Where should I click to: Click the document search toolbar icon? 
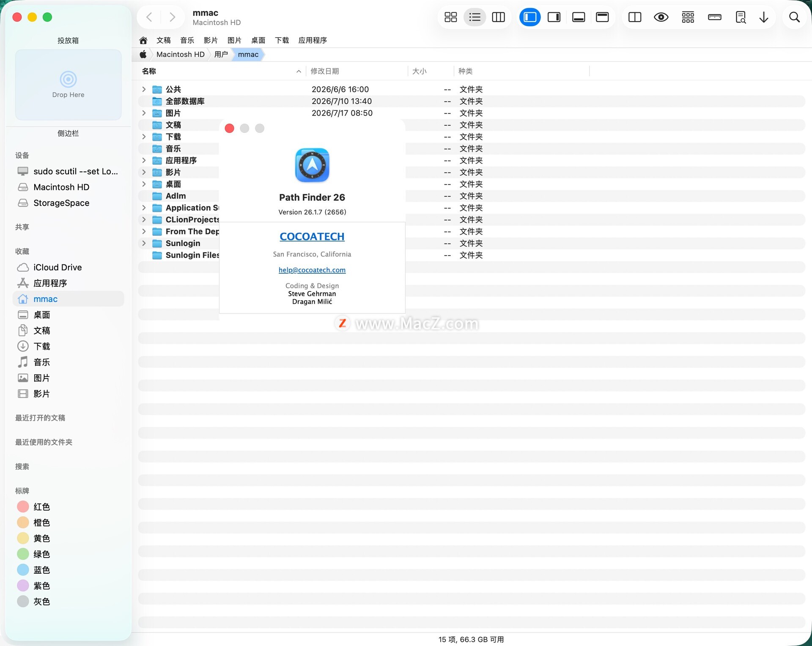[x=741, y=17]
